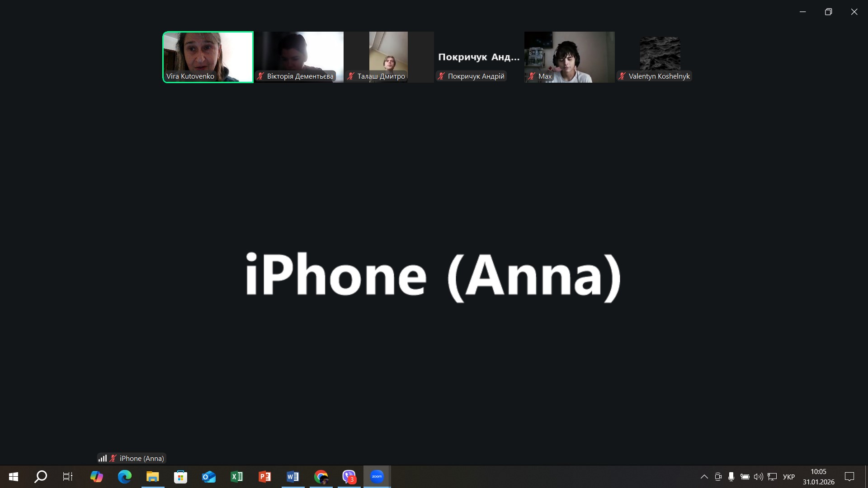Open Copilot from taskbar
This screenshot has width=868, height=488.
(96, 476)
